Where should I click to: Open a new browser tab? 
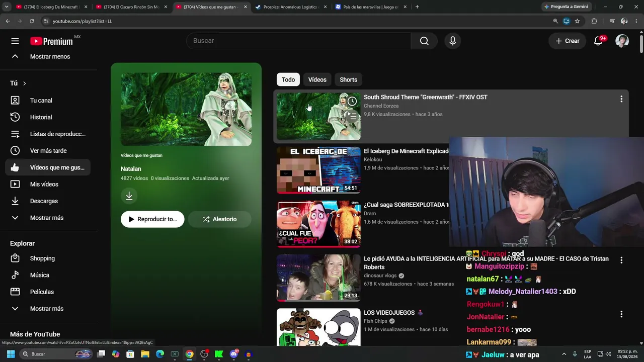click(x=417, y=7)
